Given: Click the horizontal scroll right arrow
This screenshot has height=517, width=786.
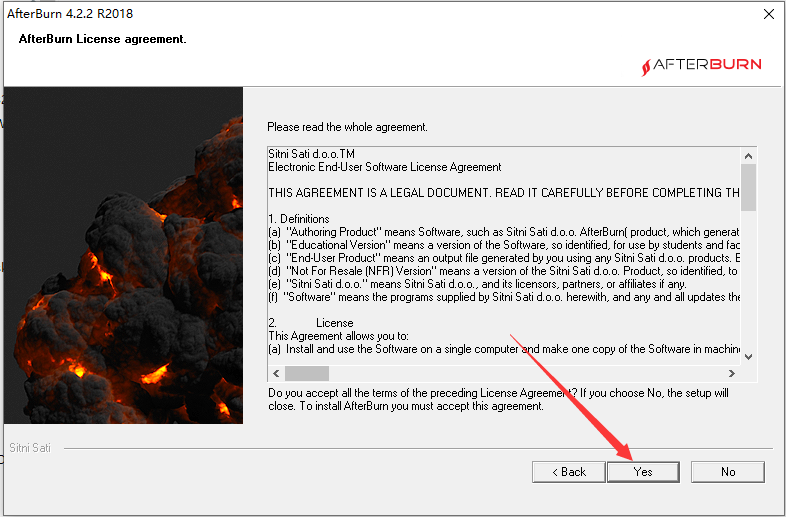Looking at the screenshot, I should [731, 373].
